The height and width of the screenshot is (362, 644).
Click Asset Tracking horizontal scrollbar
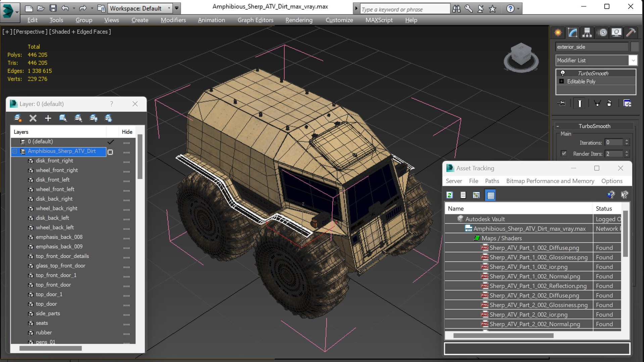coord(503,336)
